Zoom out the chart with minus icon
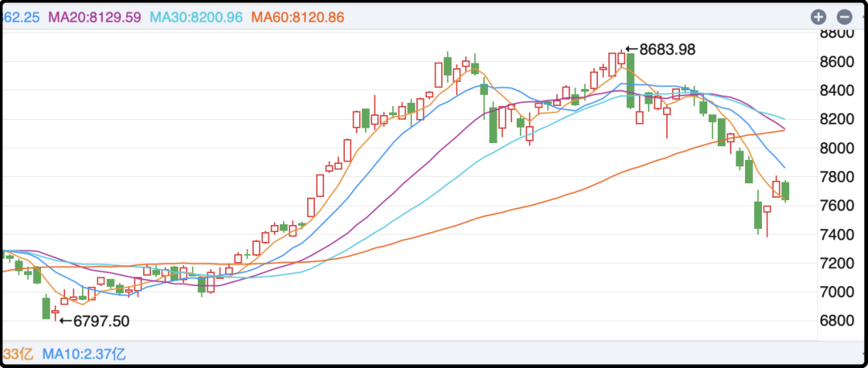Viewport: 868px width, 368px height. [x=844, y=17]
